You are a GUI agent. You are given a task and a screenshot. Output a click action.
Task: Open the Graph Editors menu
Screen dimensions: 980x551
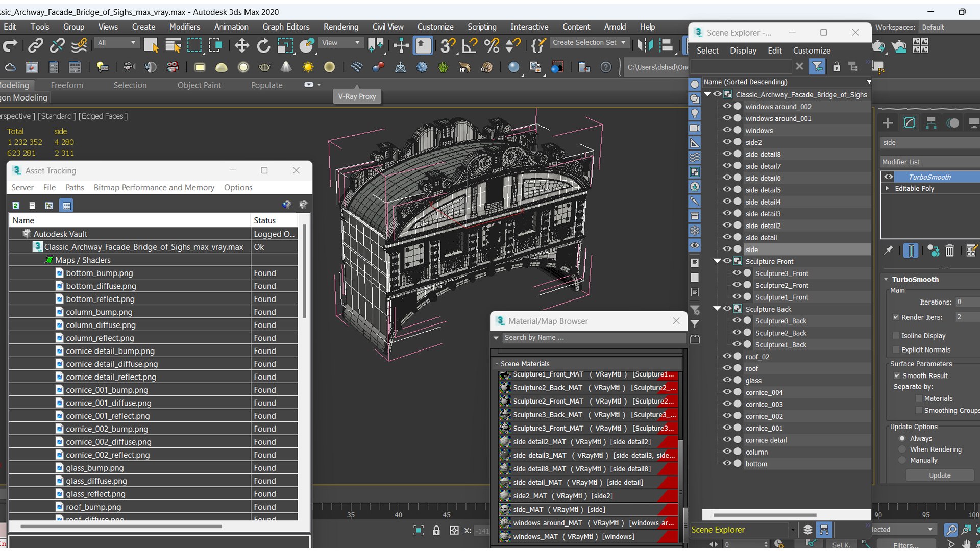click(286, 27)
